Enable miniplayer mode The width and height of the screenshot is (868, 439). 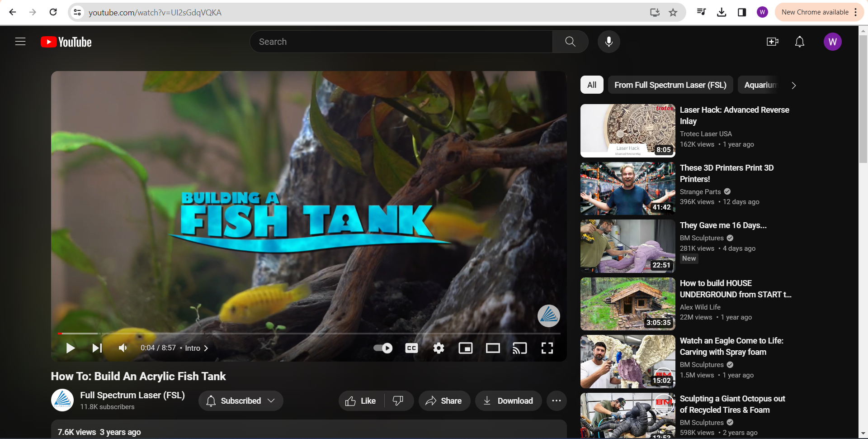(x=465, y=348)
